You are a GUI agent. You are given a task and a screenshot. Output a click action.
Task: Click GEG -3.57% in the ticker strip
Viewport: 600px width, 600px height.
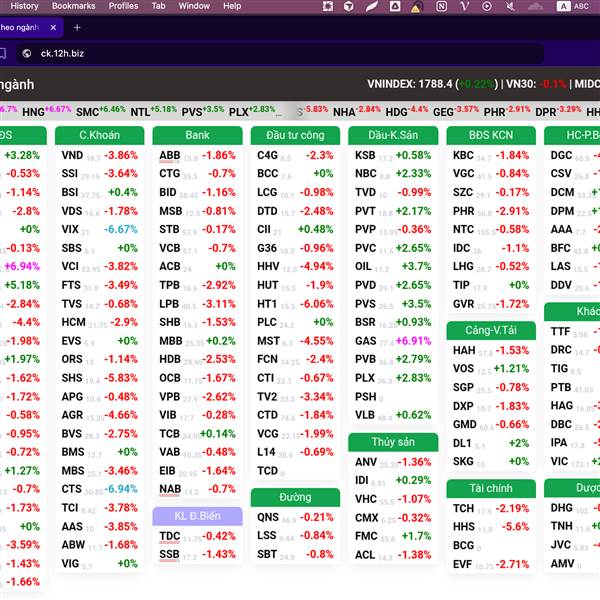[x=456, y=111]
